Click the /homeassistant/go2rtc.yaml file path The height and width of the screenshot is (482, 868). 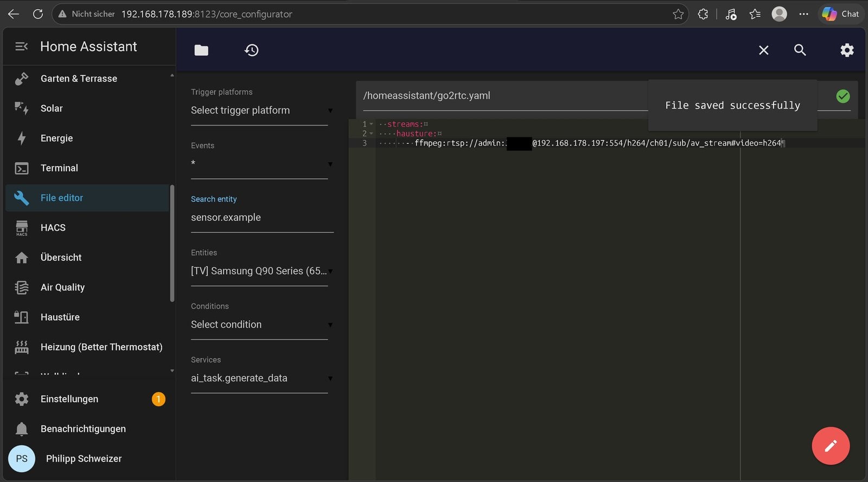pos(426,96)
